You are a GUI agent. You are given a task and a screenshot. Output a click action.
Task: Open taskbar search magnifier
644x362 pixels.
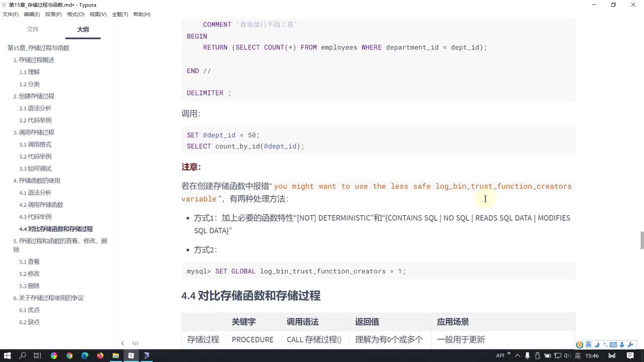23,355
